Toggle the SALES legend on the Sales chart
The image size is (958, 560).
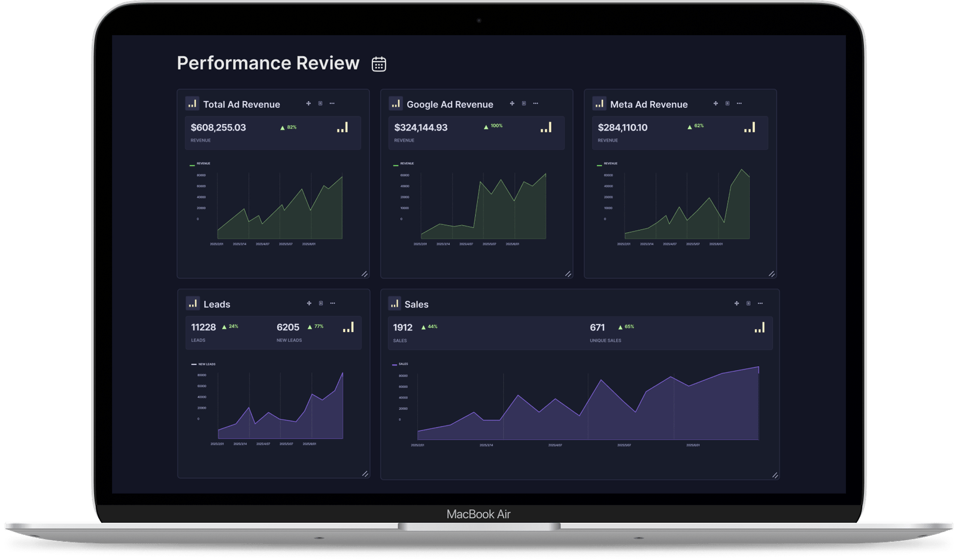tap(399, 363)
